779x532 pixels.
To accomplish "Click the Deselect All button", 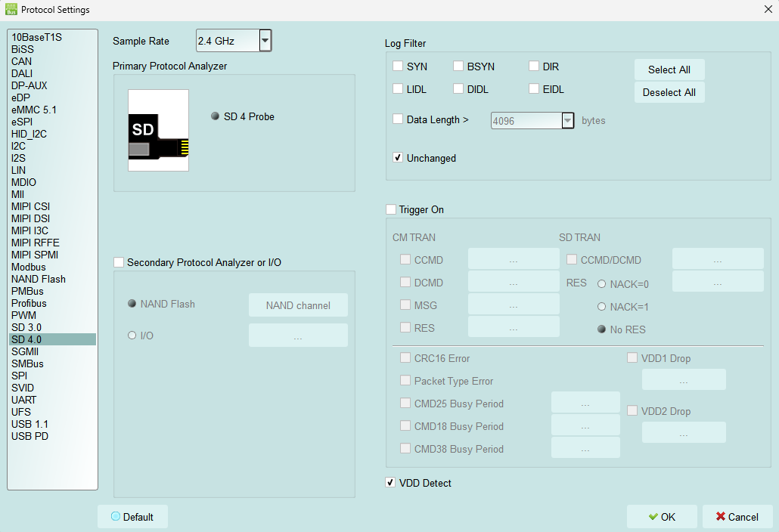I will tap(669, 92).
